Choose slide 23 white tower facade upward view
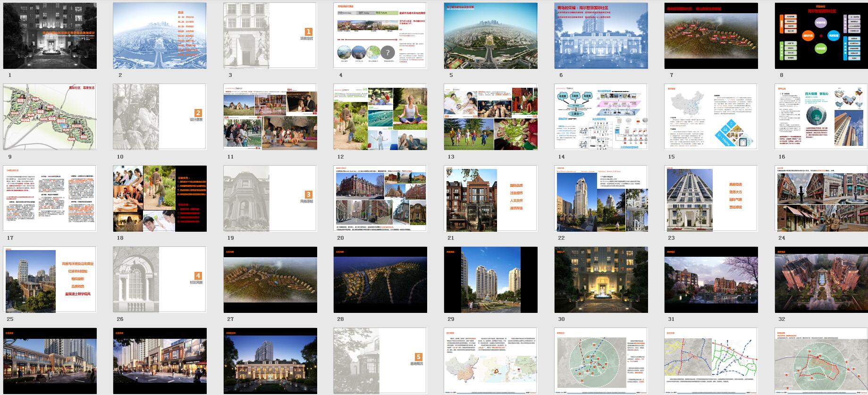Screen dimensions: 868x395 coord(711,198)
